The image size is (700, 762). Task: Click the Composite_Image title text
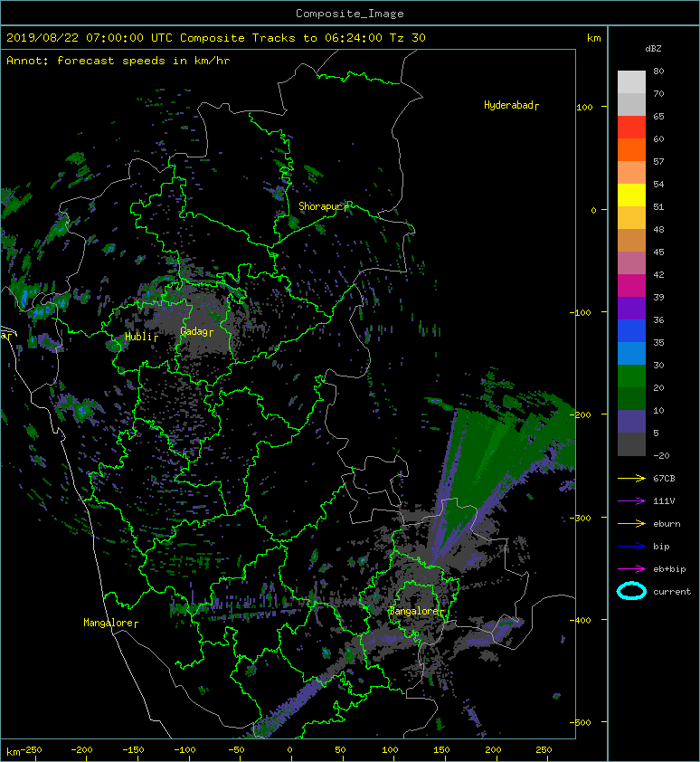350,14
